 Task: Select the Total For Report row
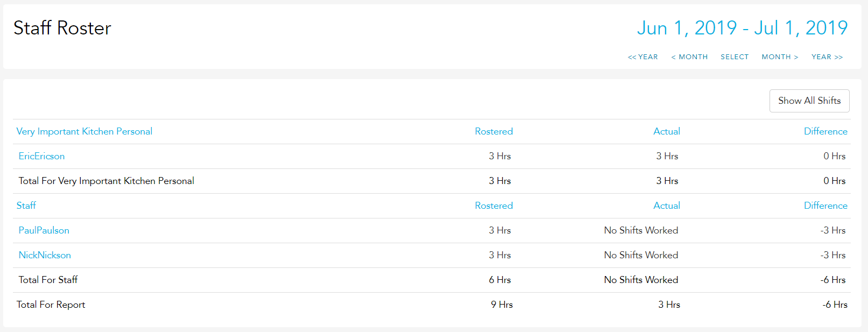pos(432,305)
